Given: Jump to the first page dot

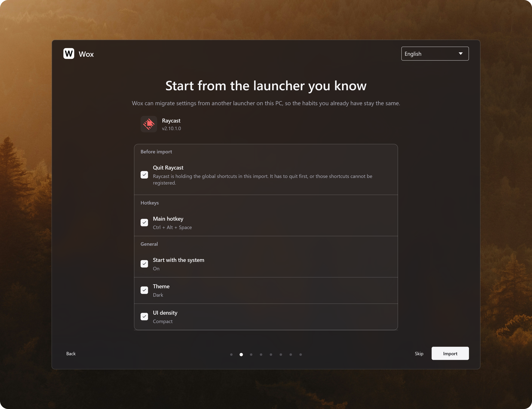Looking at the screenshot, I should (231, 354).
